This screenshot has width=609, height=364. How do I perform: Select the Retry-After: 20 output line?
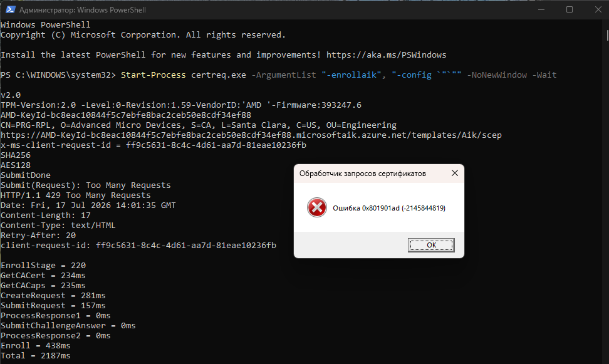38,236
